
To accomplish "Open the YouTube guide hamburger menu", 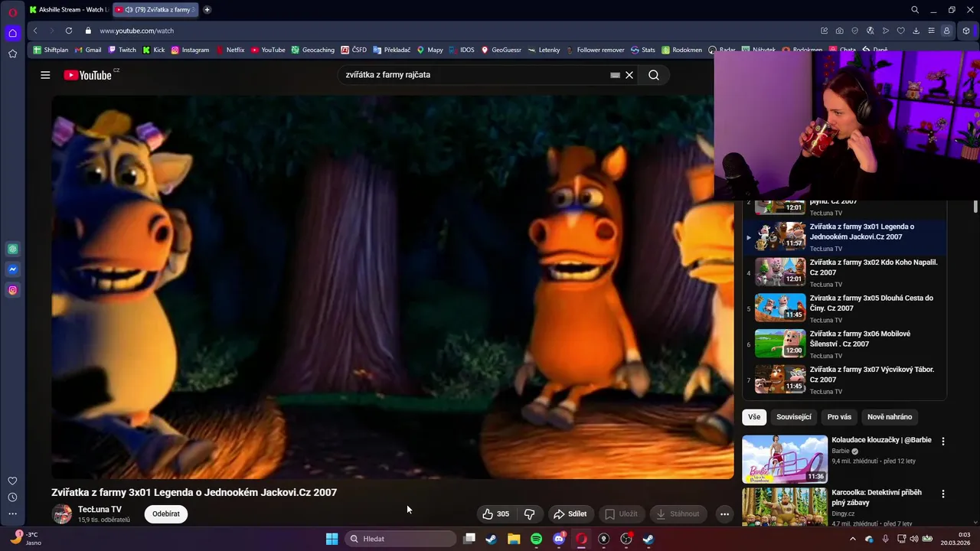I will click(x=45, y=75).
